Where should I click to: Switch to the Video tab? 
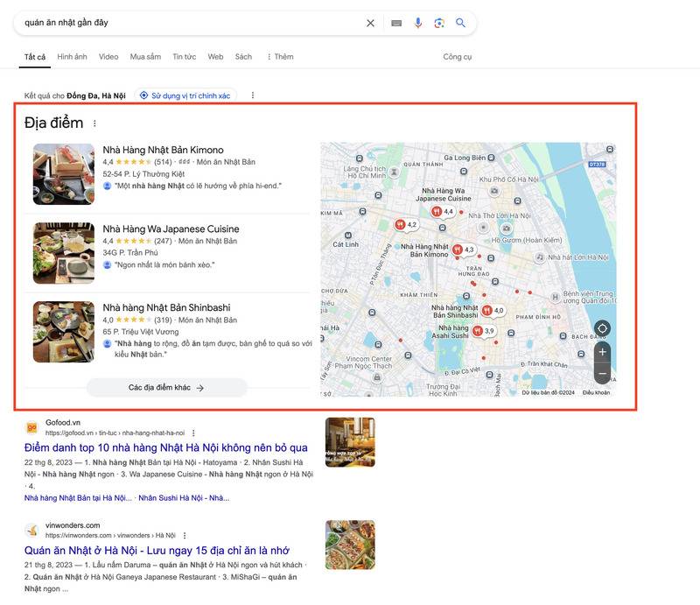coord(108,56)
